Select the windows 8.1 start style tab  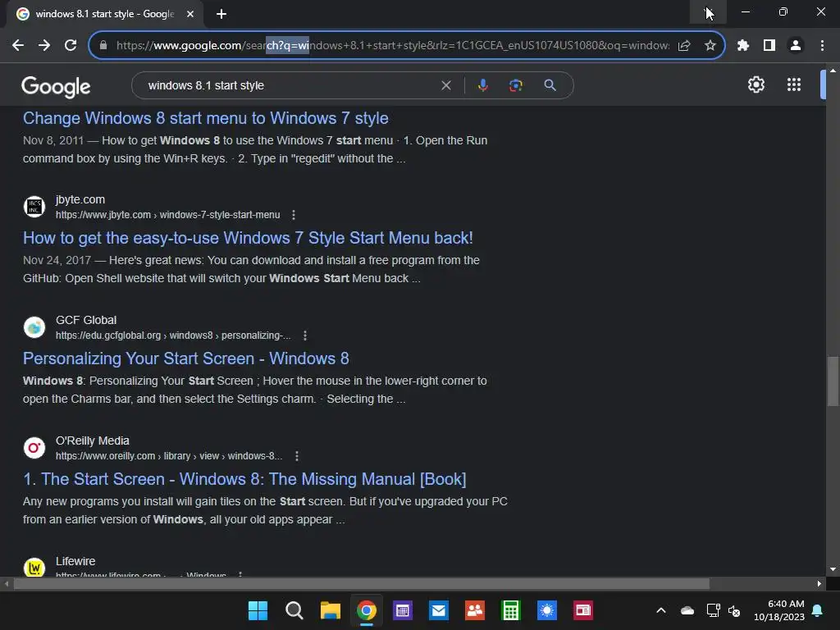[106, 14]
